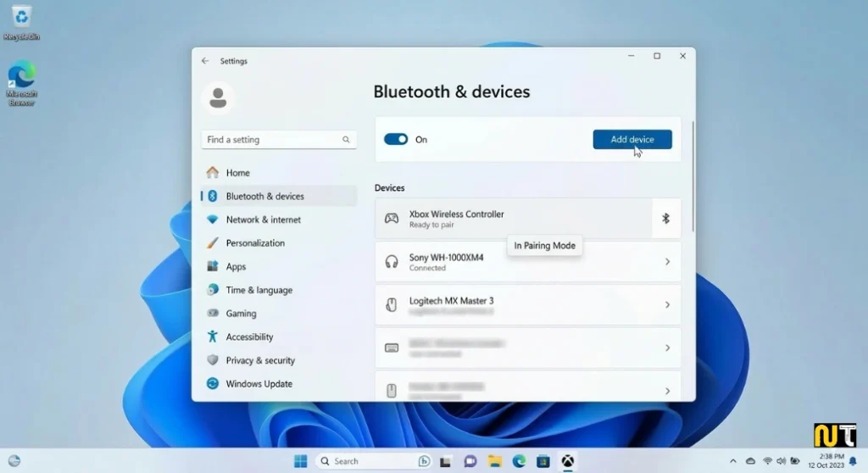Image resolution: width=868 pixels, height=473 pixels.
Task: Click the Sony WH-1000XM4 headphones icon
Action: pos(392,262)
